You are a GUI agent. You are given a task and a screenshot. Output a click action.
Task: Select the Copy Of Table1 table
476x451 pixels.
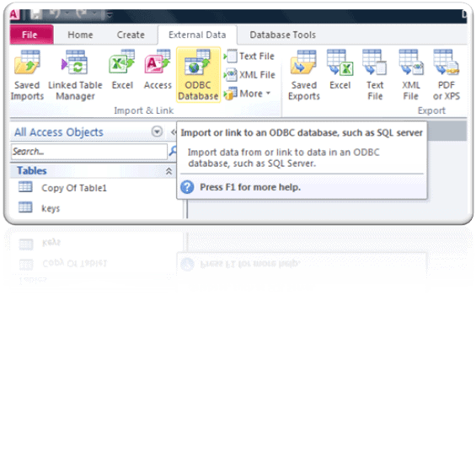pos(74,188)
